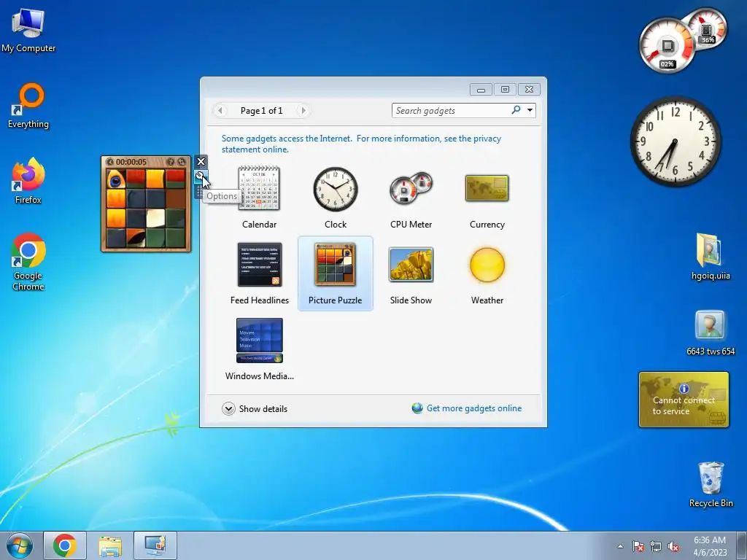This screenshot has height=560, width=747.
Task: Select the Recycle Bin icon
Action: tap(711, 484)
